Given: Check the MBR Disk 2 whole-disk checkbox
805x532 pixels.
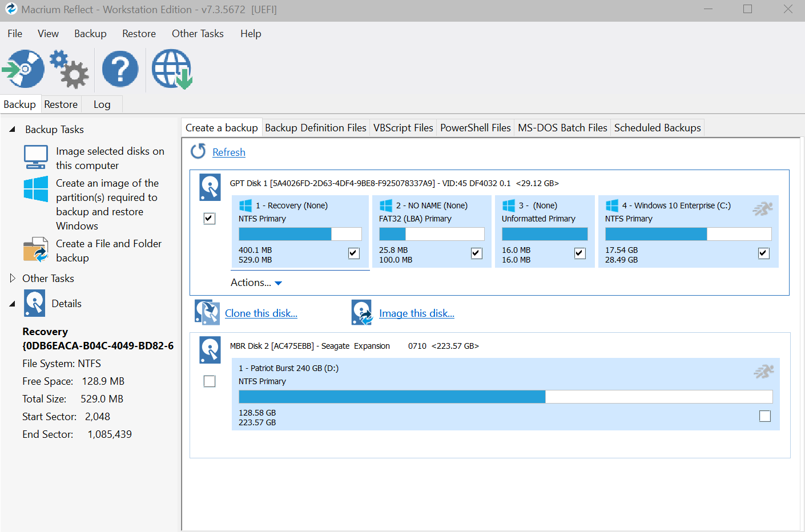Looking at the screenshot, I should (x=210, y=381).
